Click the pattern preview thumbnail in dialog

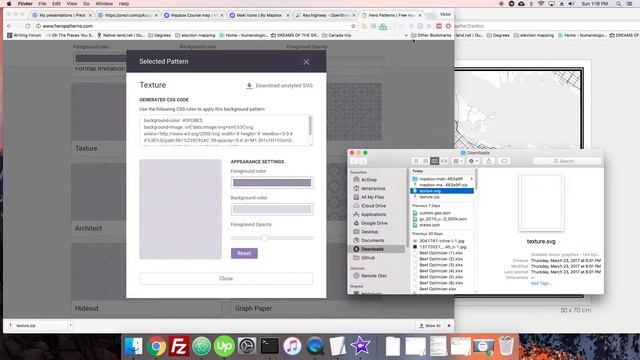[180, 209]
